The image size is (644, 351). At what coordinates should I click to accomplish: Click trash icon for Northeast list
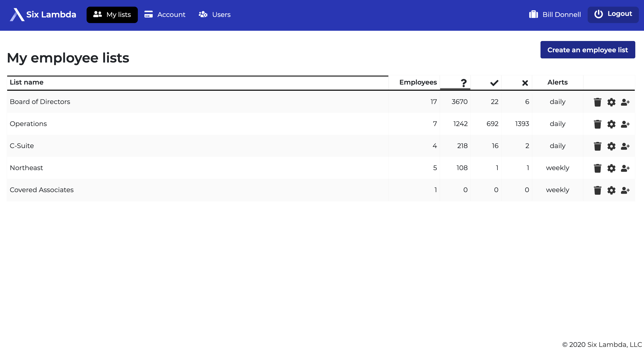(x=597, y=168)
